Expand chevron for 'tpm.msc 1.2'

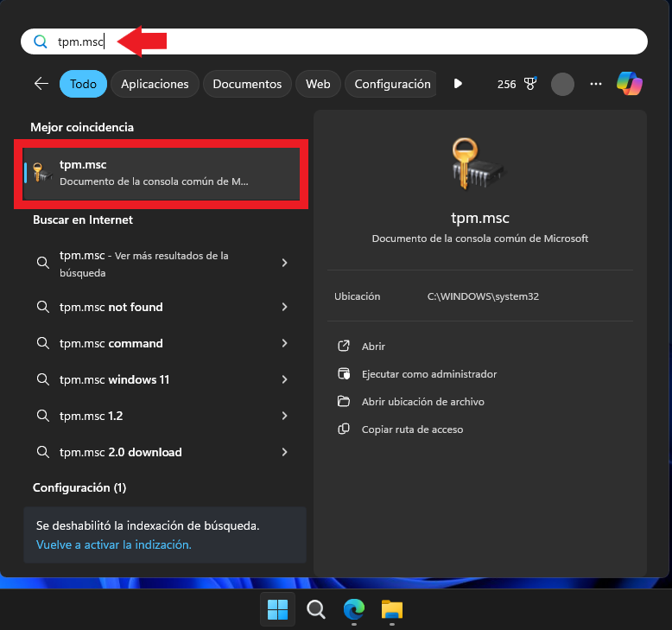[x=284, y=416]
